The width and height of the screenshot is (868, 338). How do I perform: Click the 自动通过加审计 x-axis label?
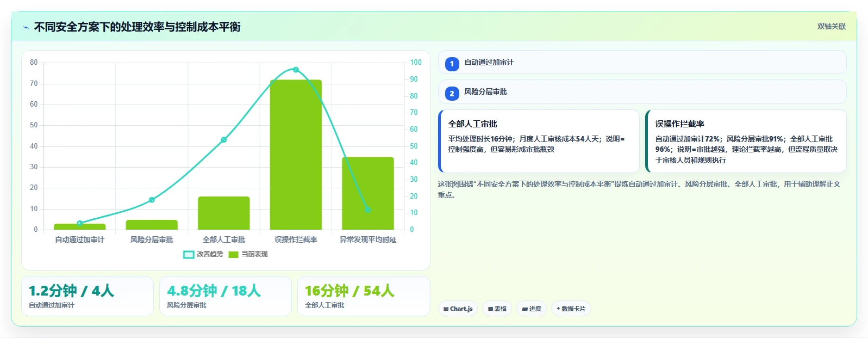click(x=80, y=239)
